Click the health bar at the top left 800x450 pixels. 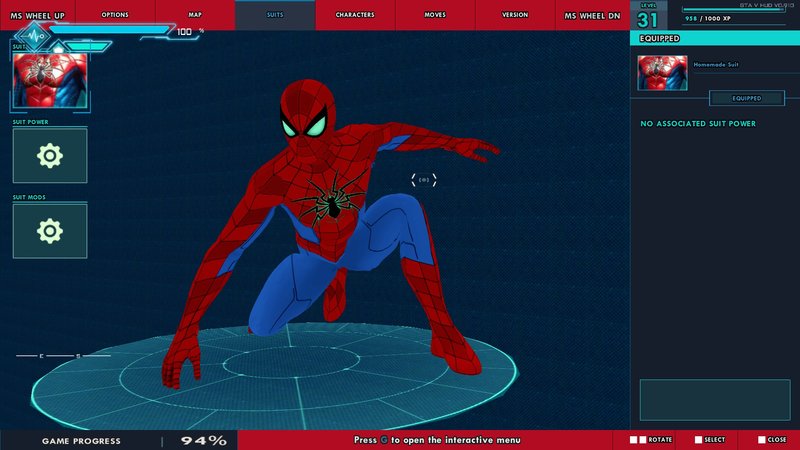point(109,30)
